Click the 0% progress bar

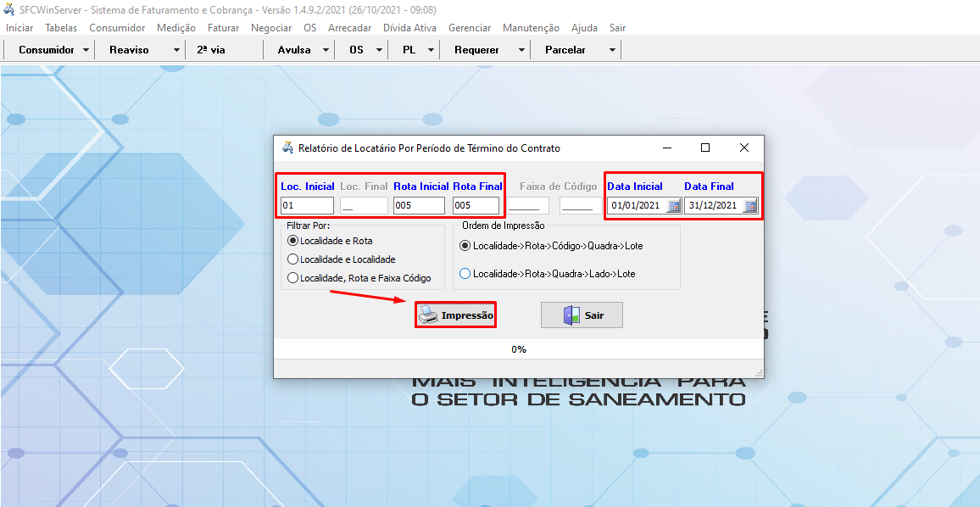(518, 349)
